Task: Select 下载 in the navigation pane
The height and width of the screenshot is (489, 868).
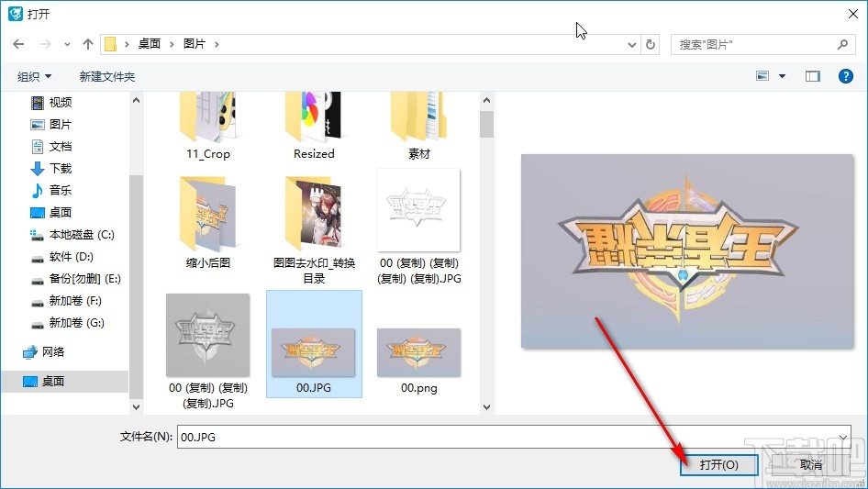Action: pyautogui.click(x=61, y=169)
